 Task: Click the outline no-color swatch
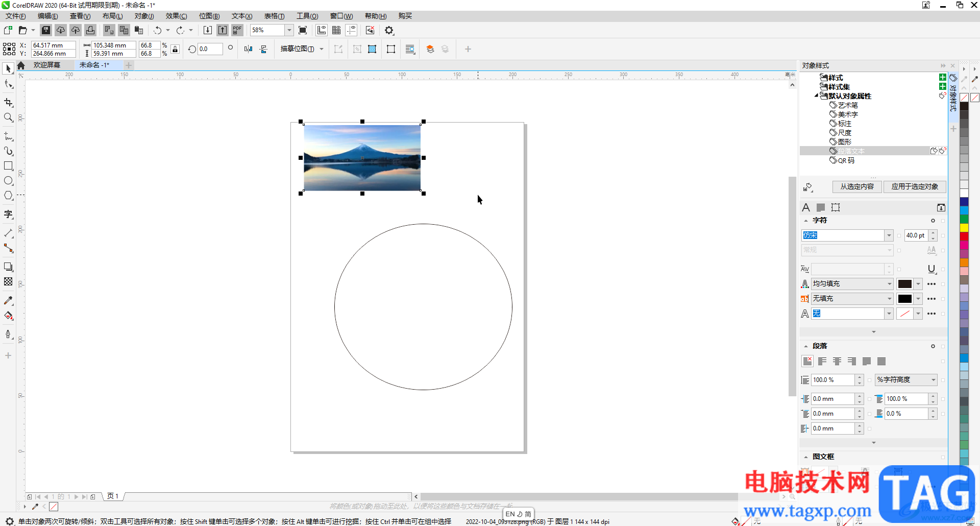click(x=905, y=314)
